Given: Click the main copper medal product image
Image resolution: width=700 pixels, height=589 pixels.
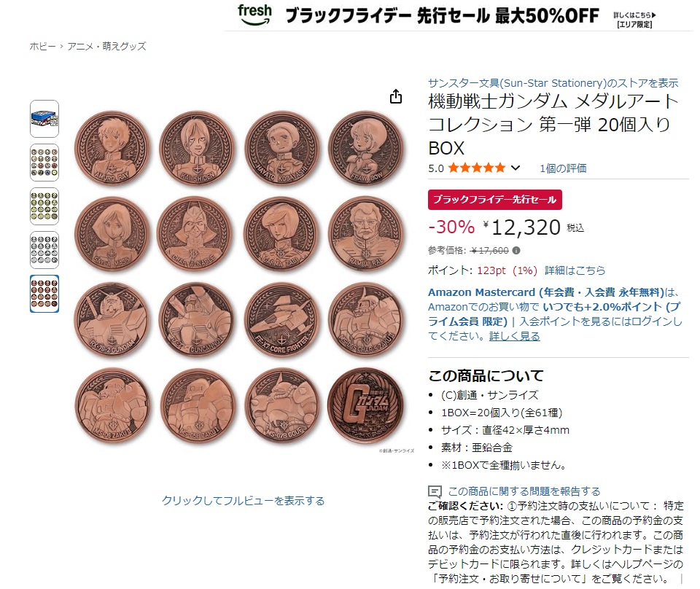Looking at the screenshot, I should point(239,277).
